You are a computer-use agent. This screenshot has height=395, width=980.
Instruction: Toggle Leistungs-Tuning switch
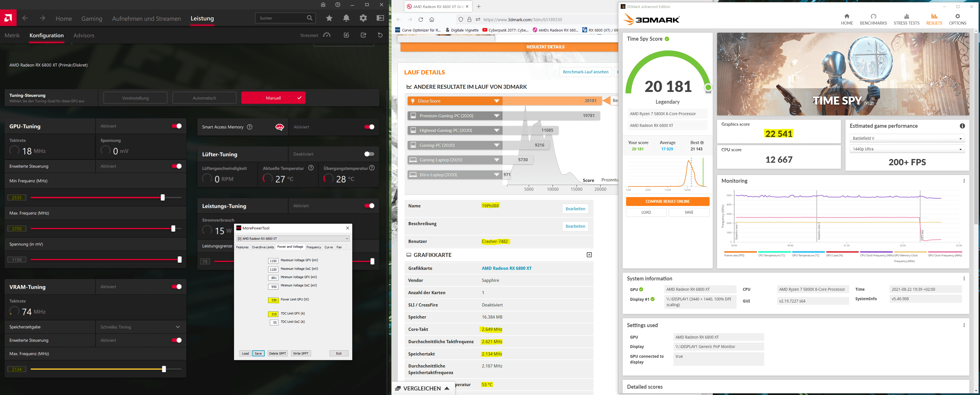point(369,206)
